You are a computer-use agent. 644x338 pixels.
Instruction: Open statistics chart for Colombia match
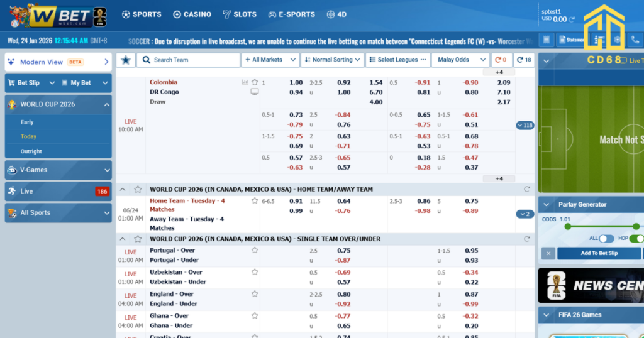pos(245,82)
